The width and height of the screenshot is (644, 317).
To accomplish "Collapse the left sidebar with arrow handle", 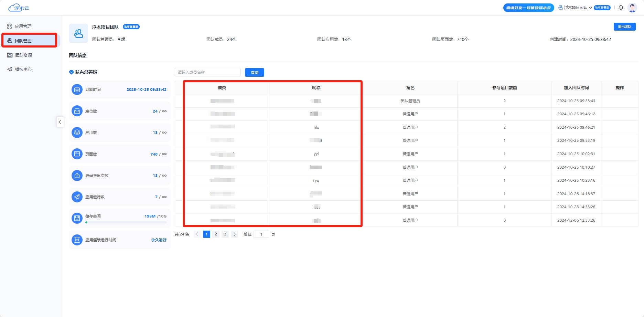I will (x=60, y=122).
